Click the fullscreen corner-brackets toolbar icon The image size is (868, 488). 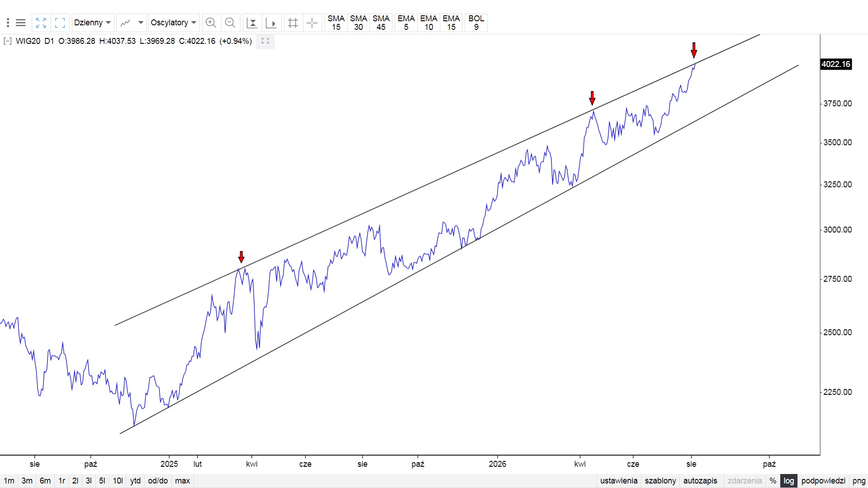pos(60,23)
